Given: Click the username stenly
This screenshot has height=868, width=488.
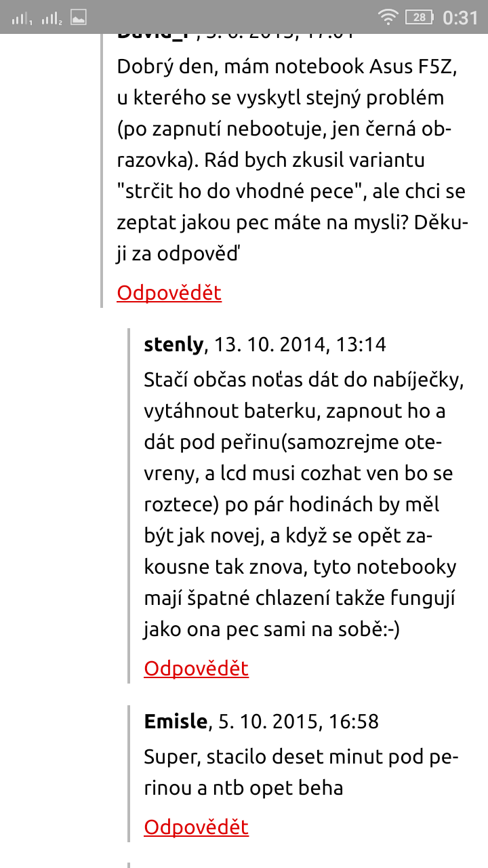Looking at the screenshot, I should tap(174, 345).
